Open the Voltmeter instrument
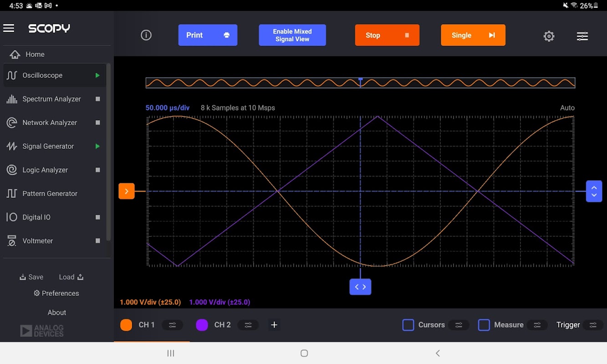Screen dimensions: 607x364 point(55,241)
